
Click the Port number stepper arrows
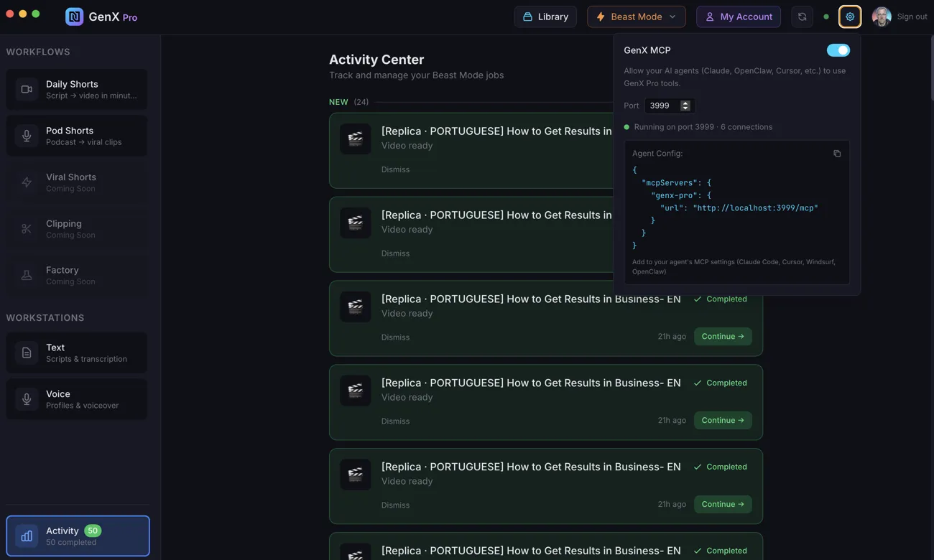[x=685, y=106]
